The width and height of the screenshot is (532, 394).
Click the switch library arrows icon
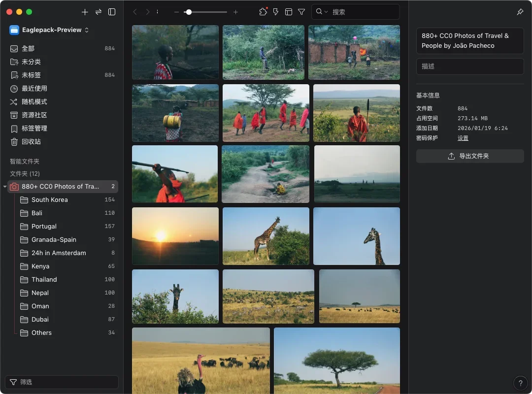point(99,12)
